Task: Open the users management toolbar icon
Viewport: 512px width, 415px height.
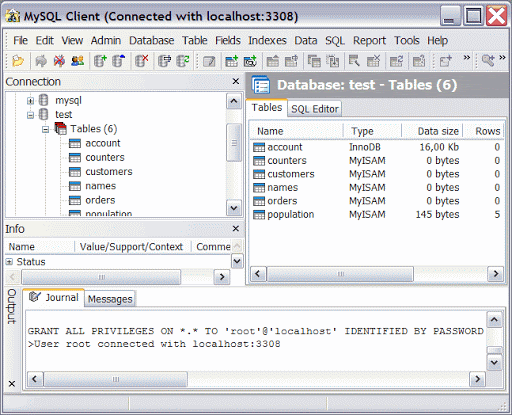Action: tap(78, 61)
